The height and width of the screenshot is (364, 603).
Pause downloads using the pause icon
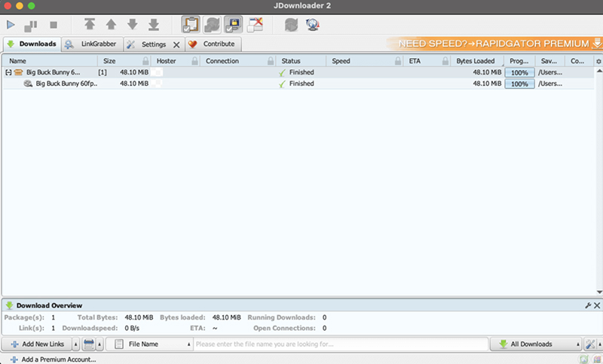tap(31, 26)
